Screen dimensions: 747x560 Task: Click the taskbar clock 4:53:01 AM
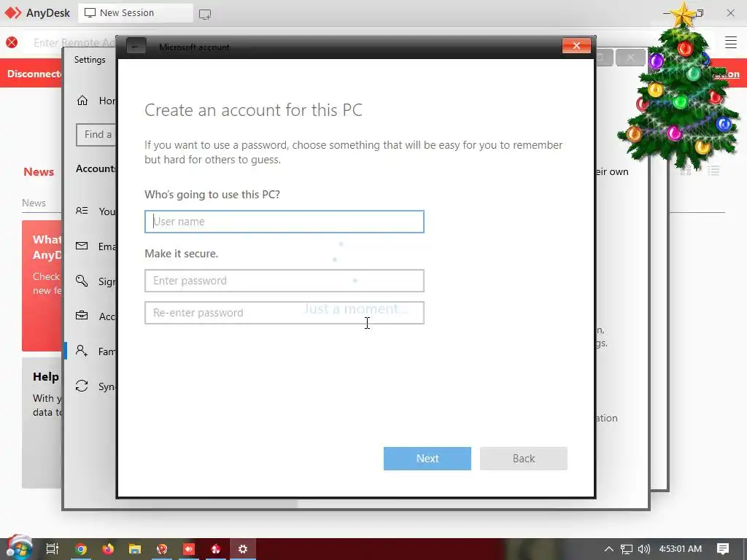click(x=681, y=549)
